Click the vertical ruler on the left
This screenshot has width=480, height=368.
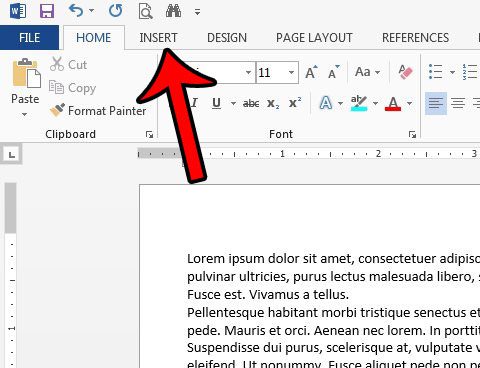pyautogui.click(x=11, y=275)
